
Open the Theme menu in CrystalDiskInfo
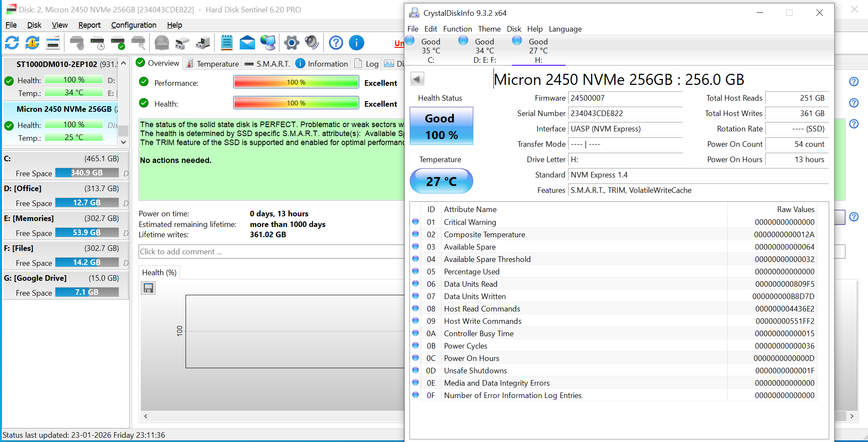pyautogui.click(x=489, y=29)
